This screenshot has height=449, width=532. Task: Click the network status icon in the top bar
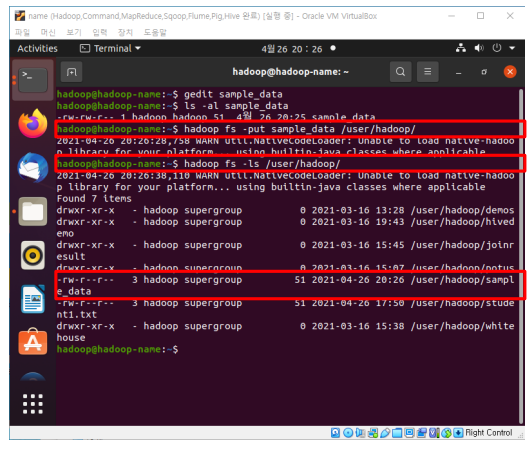tap(460, 48)
